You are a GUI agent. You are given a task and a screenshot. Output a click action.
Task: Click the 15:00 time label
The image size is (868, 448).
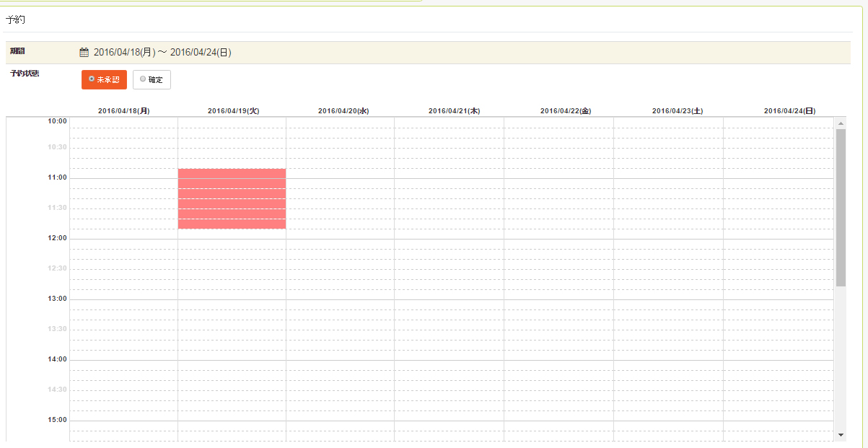coord(58,420)
